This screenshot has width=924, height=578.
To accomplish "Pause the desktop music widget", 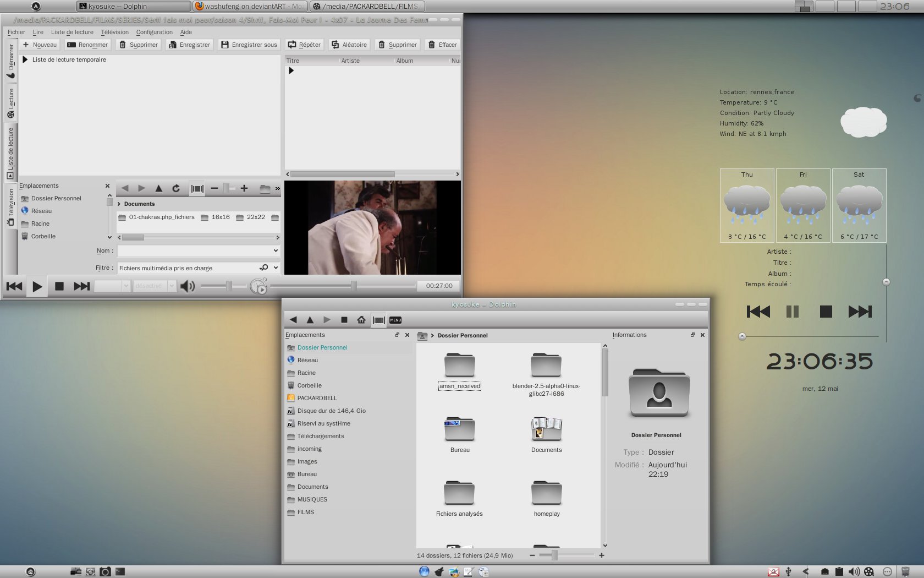I will (792, 312).
